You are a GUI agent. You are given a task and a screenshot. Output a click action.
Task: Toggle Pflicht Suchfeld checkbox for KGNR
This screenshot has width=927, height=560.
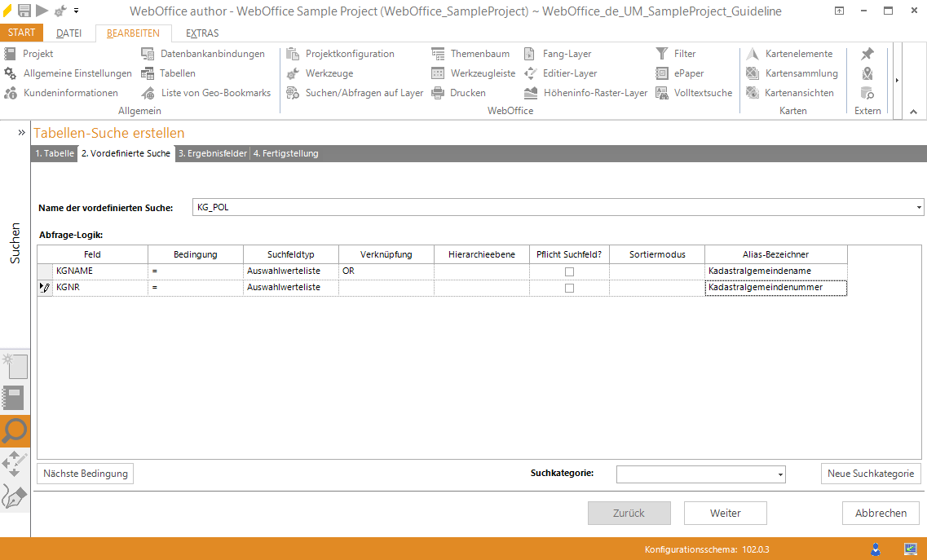(x=569, y=288)
